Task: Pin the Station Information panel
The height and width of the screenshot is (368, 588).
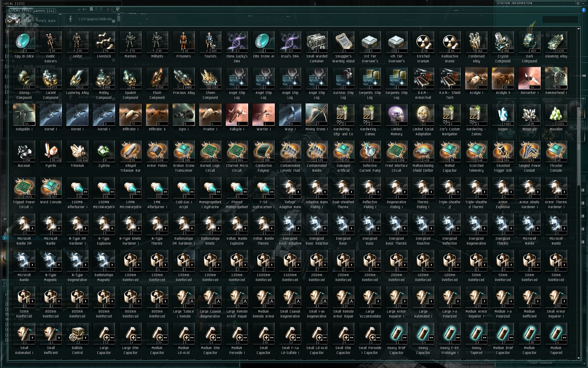Action: pos(578,3)
